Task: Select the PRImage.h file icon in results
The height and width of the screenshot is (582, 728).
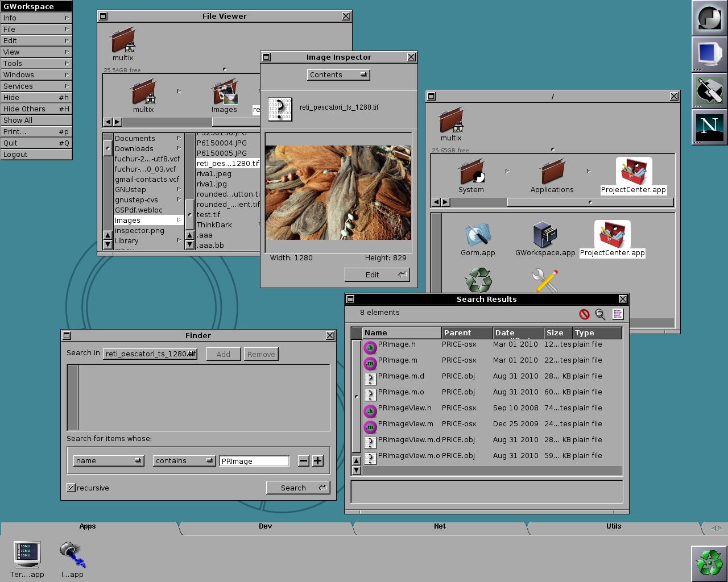Action: [370, 346]
